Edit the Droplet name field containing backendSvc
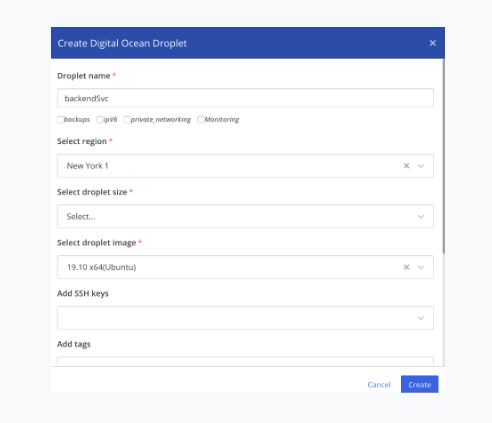 coord(245,98)
